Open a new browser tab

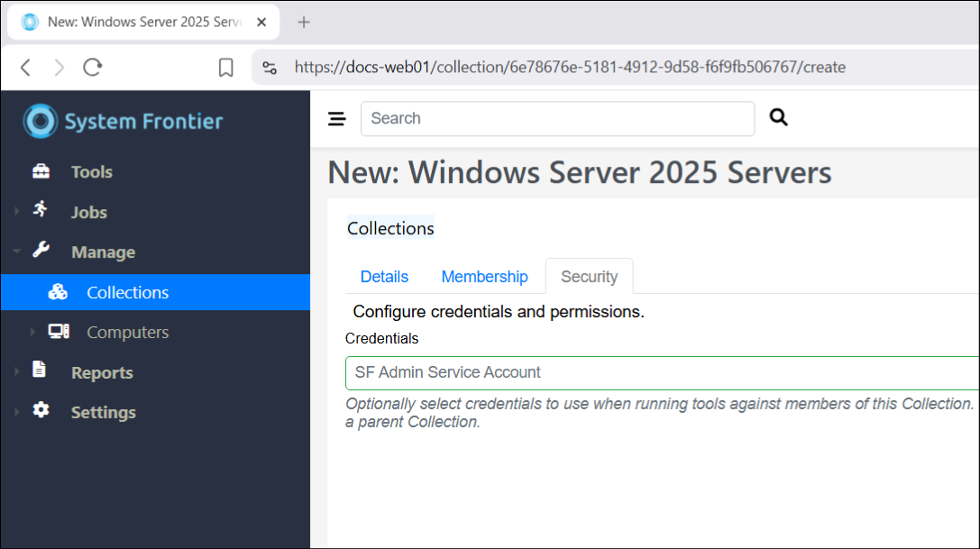coord(304,23)
